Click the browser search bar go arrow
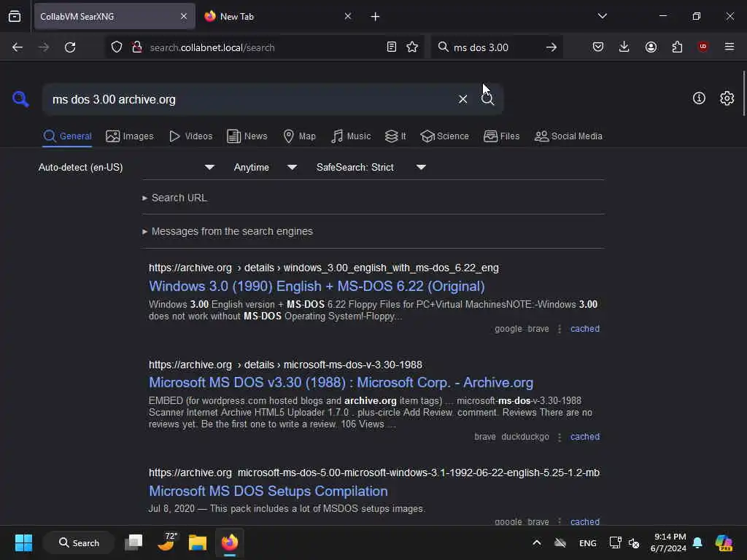 pyautogui.click(x=551, y=47)
